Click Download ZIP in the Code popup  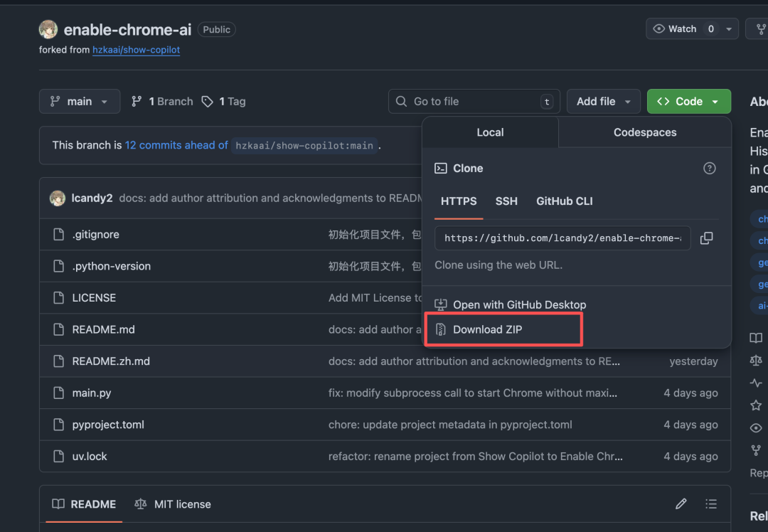click(x=486, y=329)
